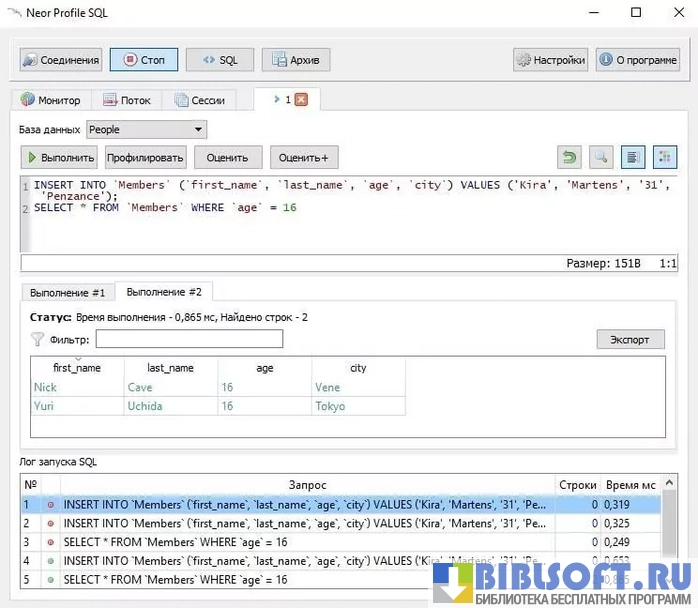Close query tab 1 with red X
This screenshot has width=698, height=608.
(x=300, y=100)
